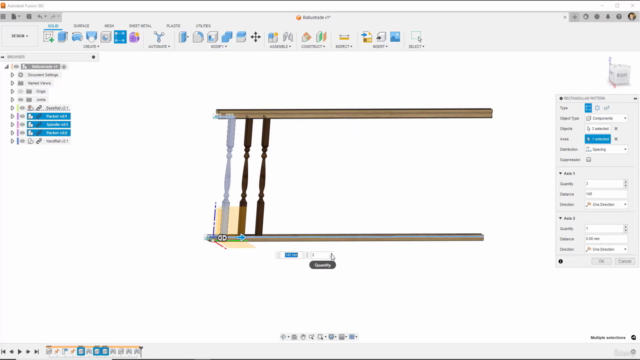Select the Offset Plane construct tool
Screen dimensions: 640x360
306,37
